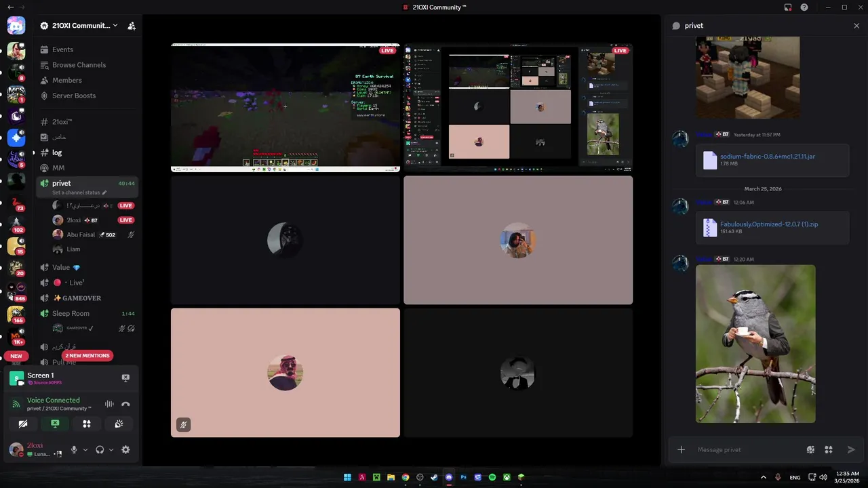Toggle noise suppression waveform icon
Viewport: 868px width, 488px height.
[x=109, y=404]
